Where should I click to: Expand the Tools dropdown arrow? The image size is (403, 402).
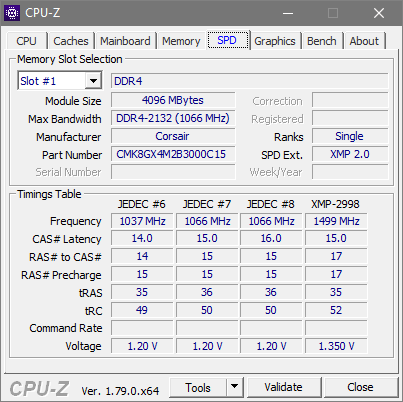pyautogui.click(x=235, y=387)
